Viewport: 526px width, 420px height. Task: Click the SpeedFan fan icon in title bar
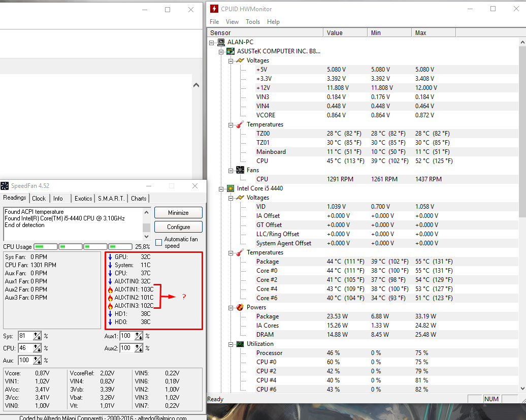tap(5, 186)
